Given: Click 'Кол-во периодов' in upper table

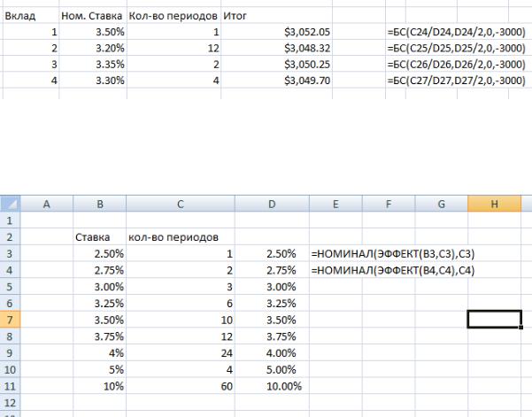Looking at the screenshot, I should [x=173, y=16].
